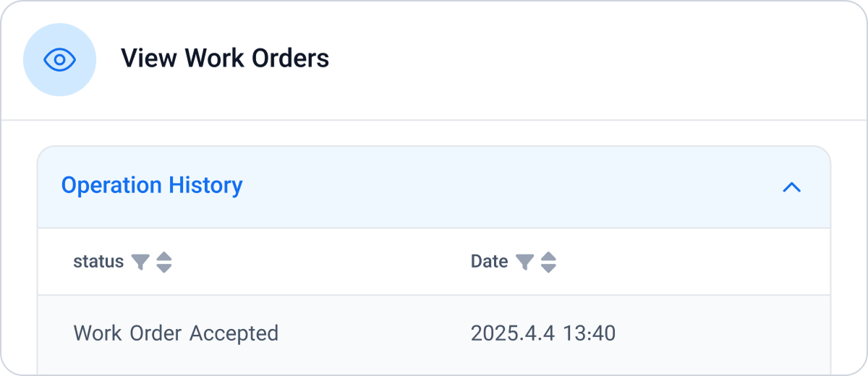Click the Operation History section title
The image size is (868, 376).
pos(152,186)
